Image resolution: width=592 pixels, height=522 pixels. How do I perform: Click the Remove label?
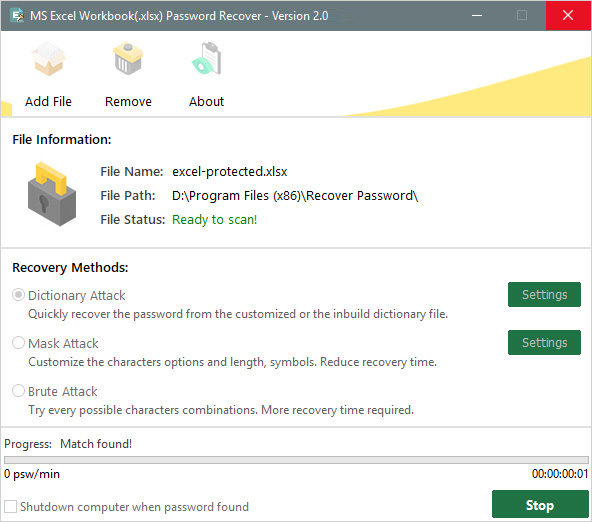pyautogui.click(x=128, y=102)
